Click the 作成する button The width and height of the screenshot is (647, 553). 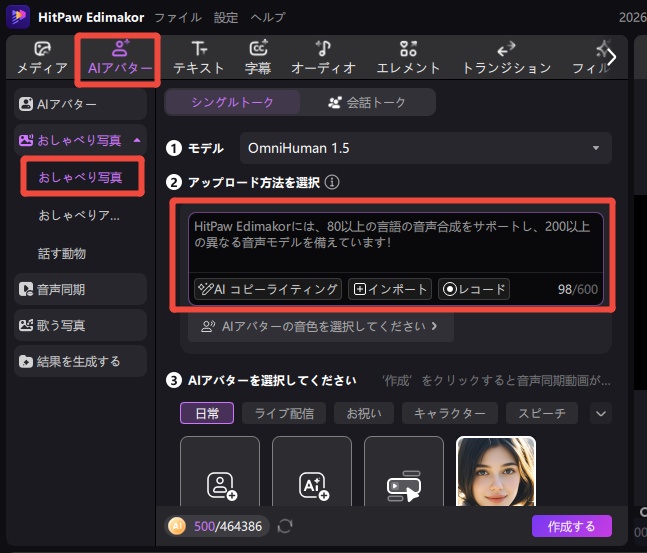571,526
